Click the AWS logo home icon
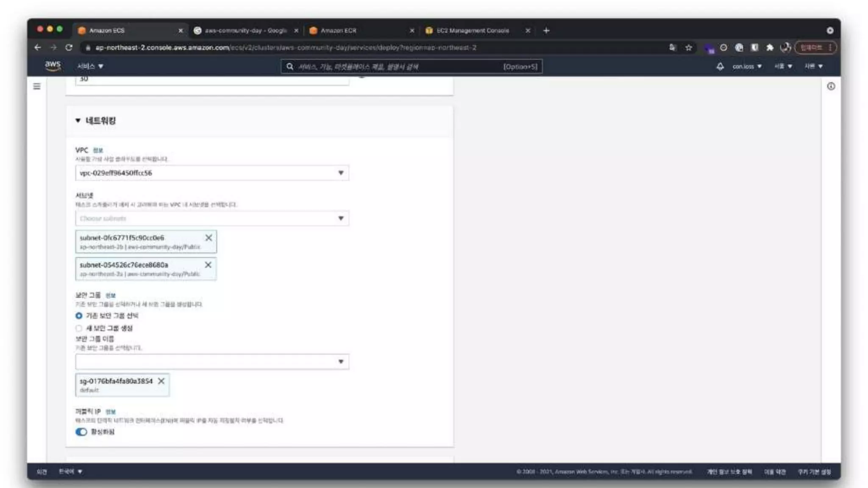 point(53,66)
